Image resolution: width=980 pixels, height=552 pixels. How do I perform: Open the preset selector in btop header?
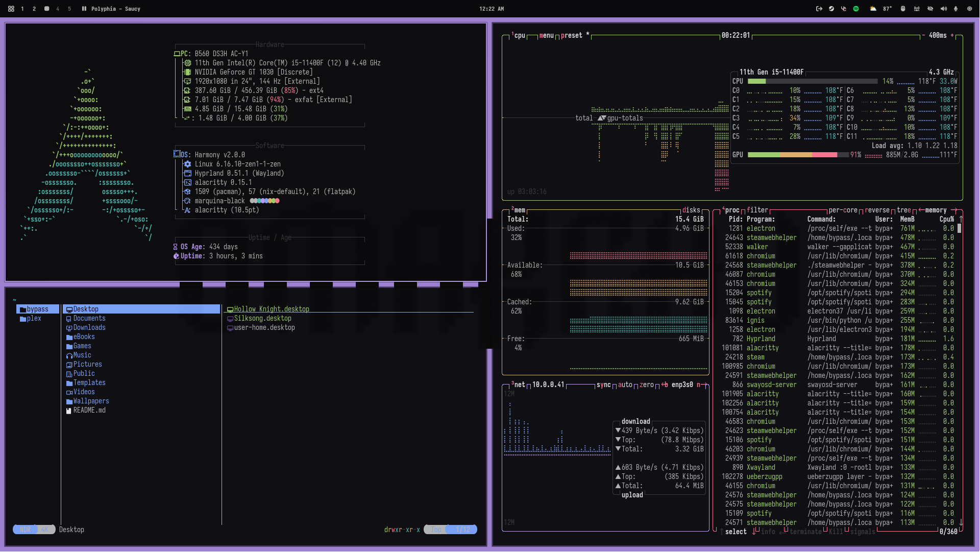tap(571, 35)
